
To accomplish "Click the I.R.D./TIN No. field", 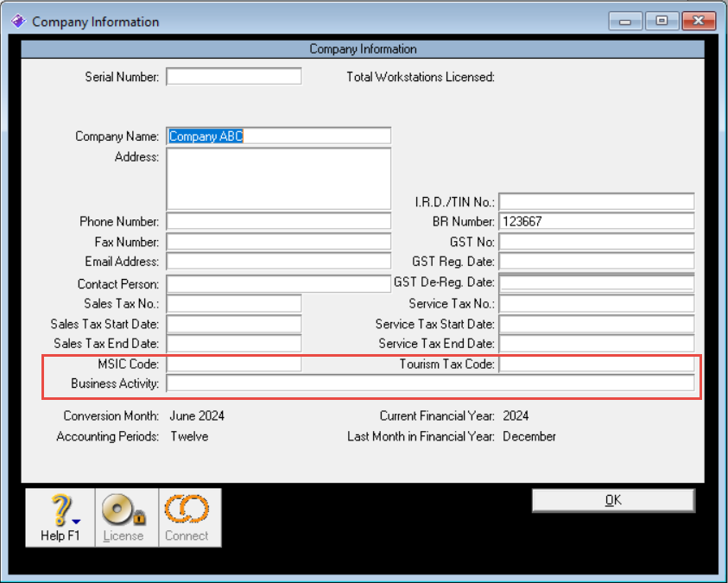I will (596, 202).
